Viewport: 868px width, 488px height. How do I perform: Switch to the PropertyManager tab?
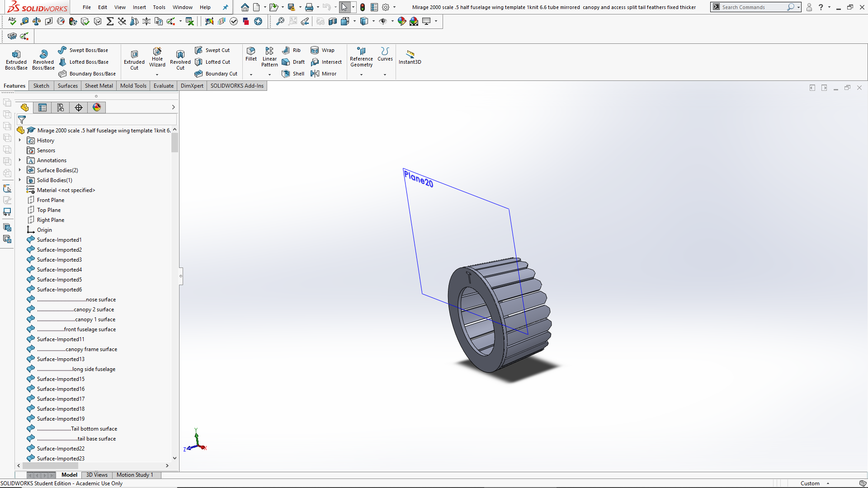coord(42,107)
